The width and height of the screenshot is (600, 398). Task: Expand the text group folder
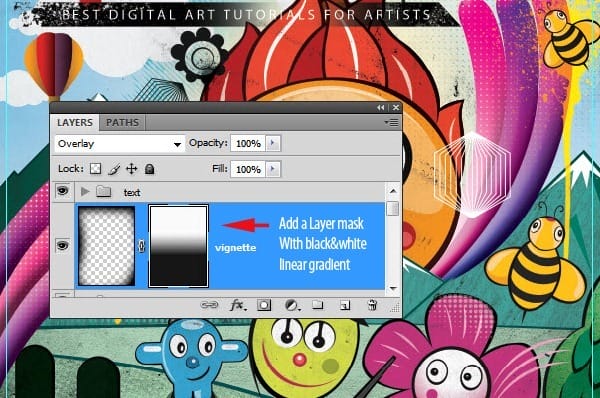[x=85, y=192]
